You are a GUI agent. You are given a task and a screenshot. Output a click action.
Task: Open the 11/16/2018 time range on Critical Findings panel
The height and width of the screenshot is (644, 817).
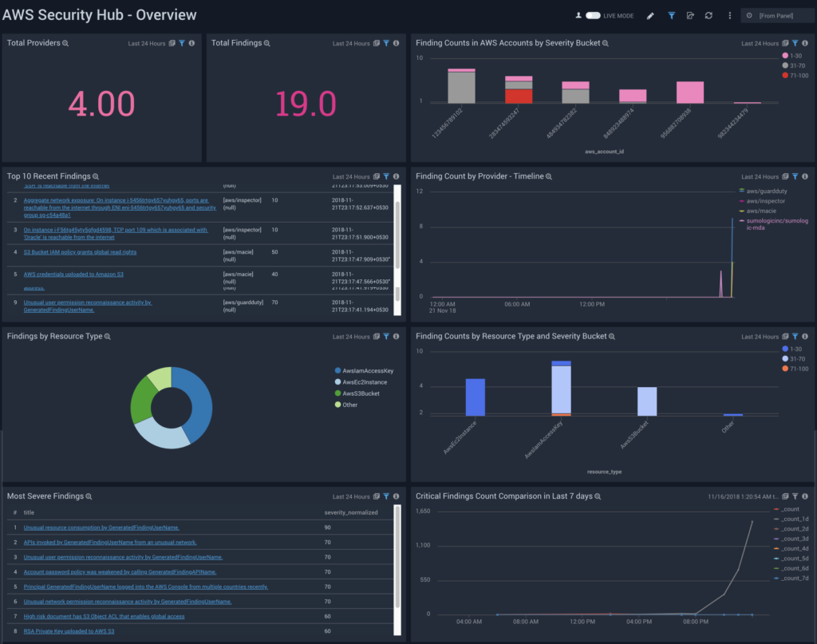743,497
